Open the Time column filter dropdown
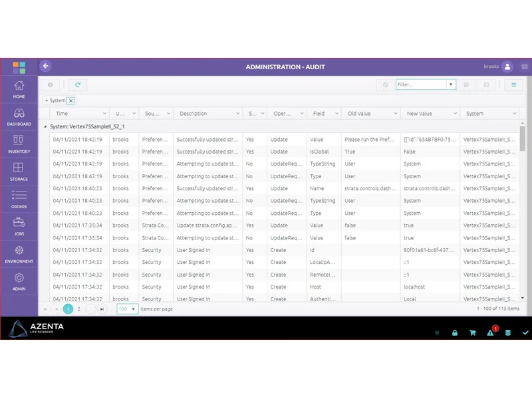This screenshot has width=532, height=399. (x=104, y=113)
